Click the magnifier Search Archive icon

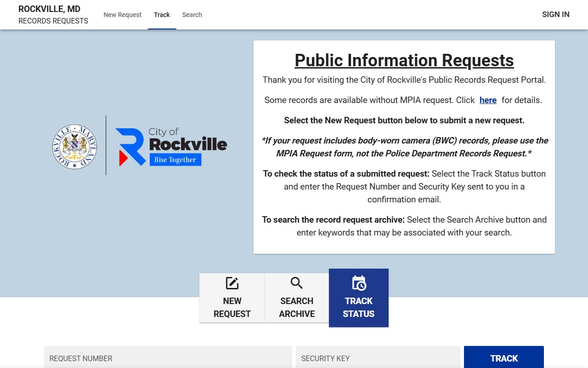pyautogui.click(x=297, y=283)
